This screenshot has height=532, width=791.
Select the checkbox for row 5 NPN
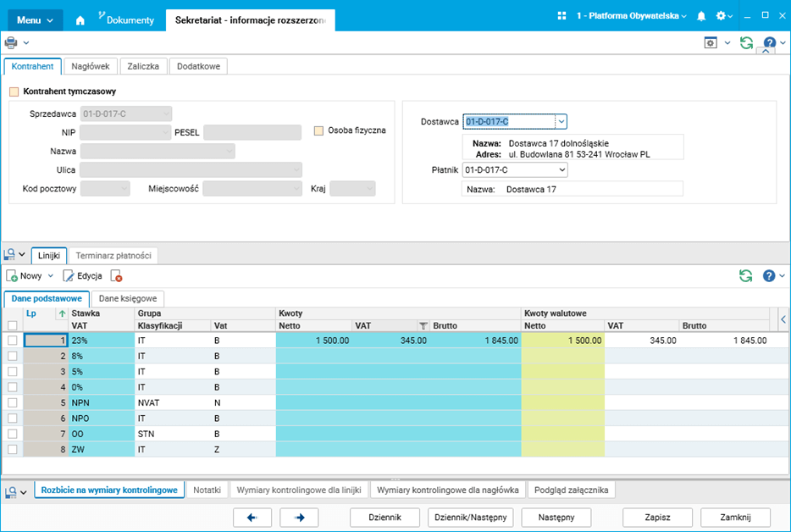(x=12, y=402)
